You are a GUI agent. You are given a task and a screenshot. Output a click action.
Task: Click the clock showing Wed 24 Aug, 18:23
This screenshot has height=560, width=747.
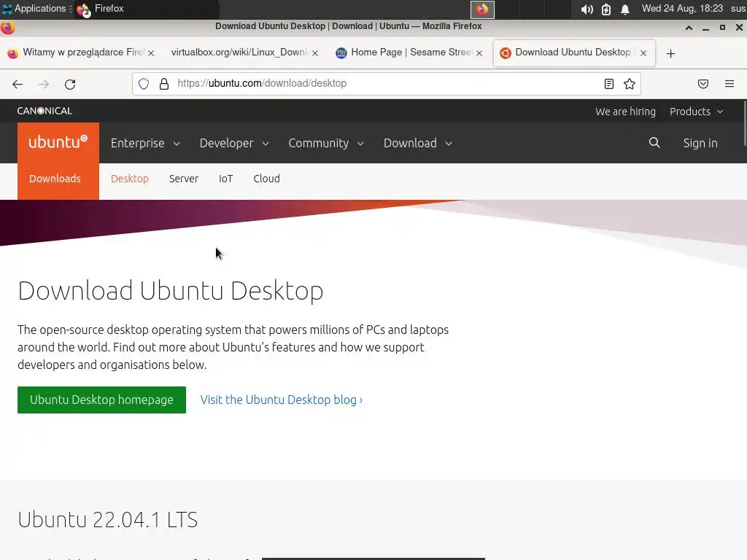[x=682, y=9]
